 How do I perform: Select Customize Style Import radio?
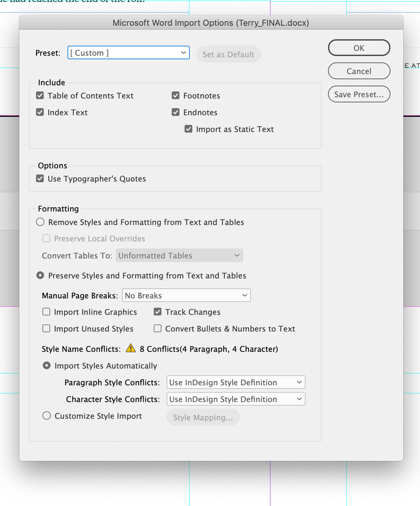[47, 416]
